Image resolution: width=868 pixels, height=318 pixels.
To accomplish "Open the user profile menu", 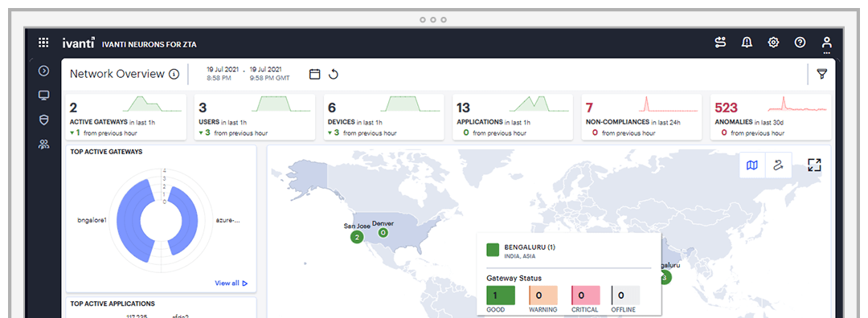I will coord(826,43).
